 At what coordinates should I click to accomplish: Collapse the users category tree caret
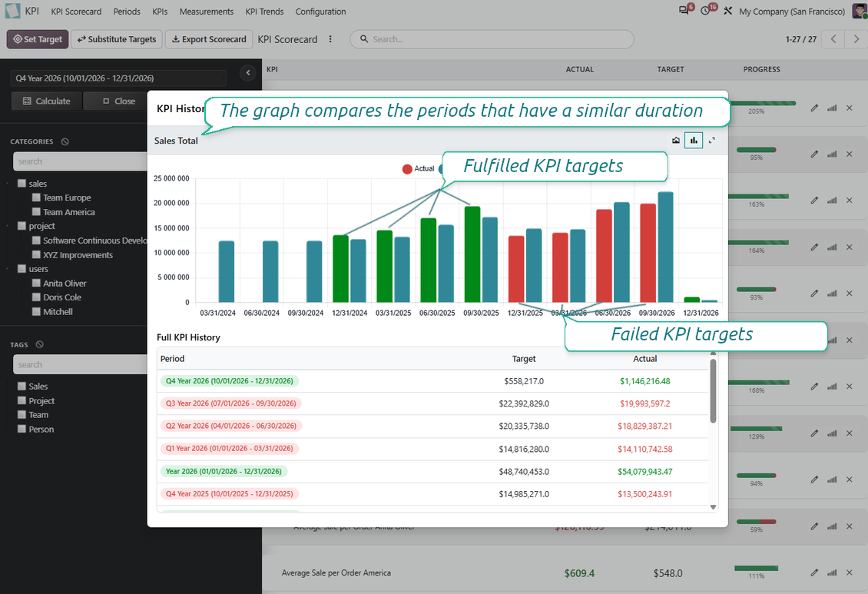click(8, 268)
